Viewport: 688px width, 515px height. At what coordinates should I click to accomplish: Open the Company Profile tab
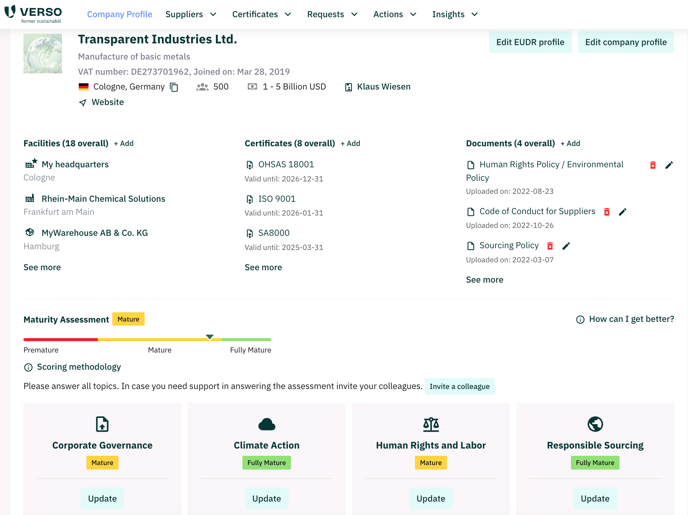pyautogui.click(x=119, y=14)
